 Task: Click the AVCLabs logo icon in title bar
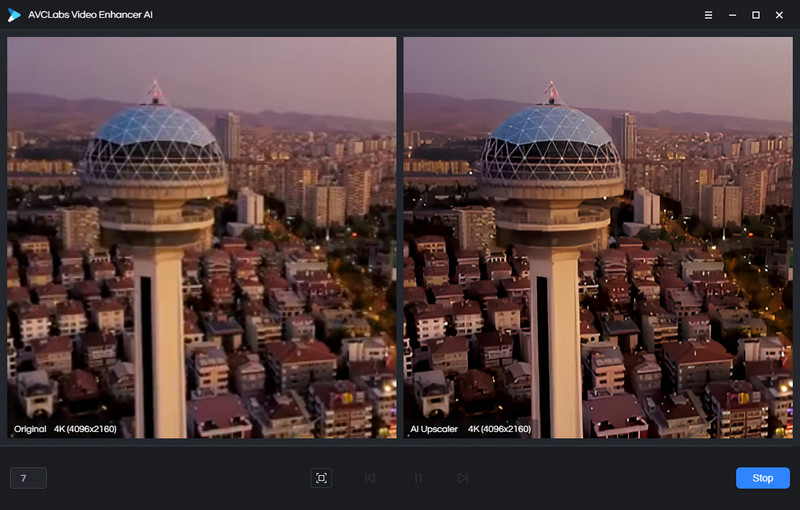(16, 15)
